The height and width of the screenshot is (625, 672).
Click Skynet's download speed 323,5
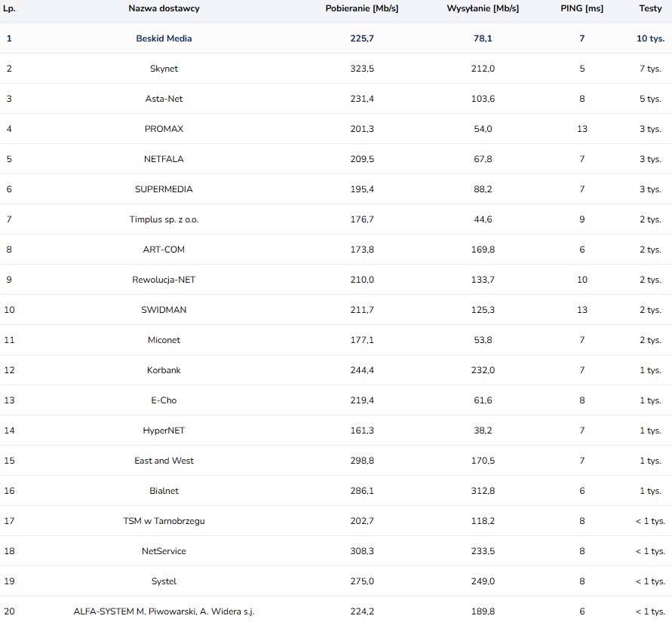pos(362,69)
